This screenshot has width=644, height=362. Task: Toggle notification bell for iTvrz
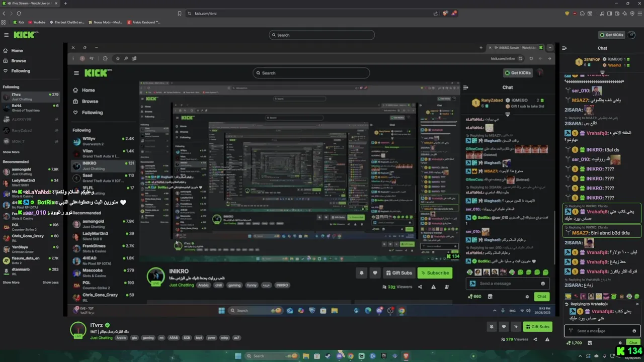pos(492,327)
